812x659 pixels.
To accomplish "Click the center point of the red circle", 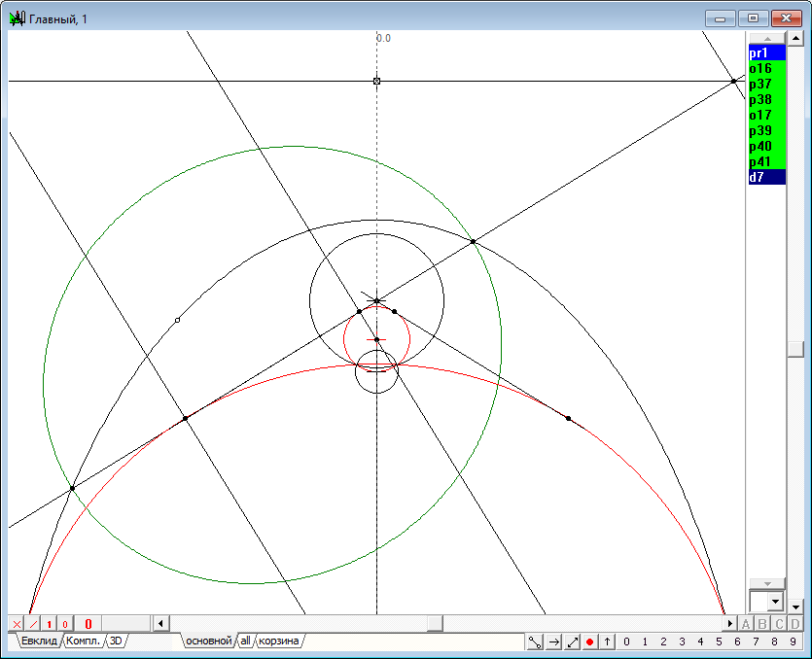I will (x=377, y=339).
